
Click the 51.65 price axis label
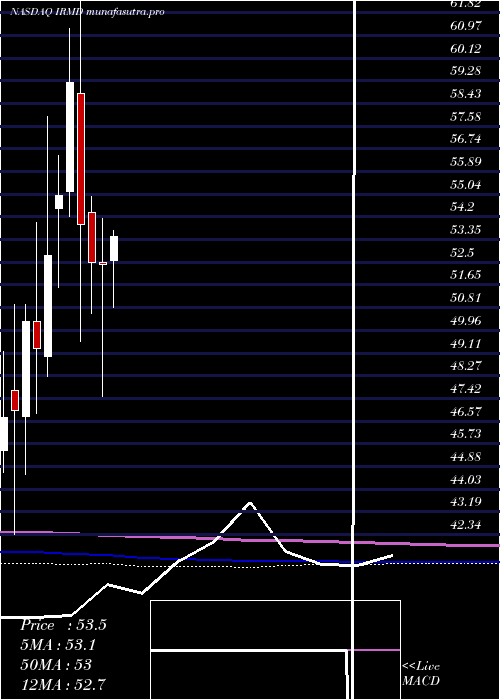tap(466, 275)
